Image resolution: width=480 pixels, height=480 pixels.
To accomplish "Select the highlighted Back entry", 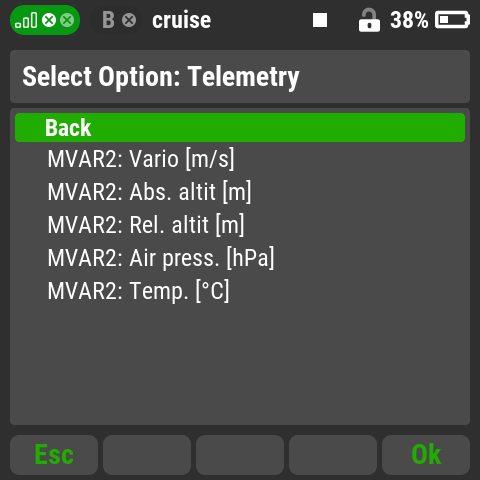I will pos(240,128).
